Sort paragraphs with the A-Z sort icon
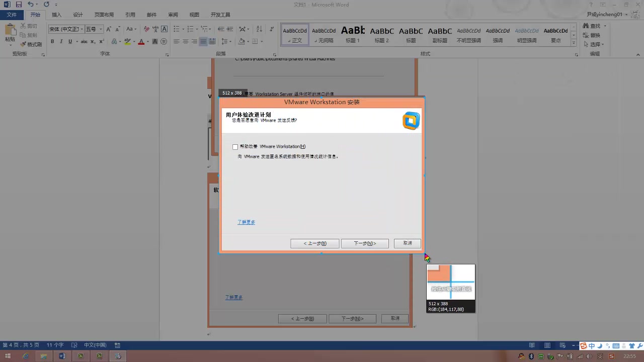Viewport: 644px width, 362px height. tap(260, 29)
